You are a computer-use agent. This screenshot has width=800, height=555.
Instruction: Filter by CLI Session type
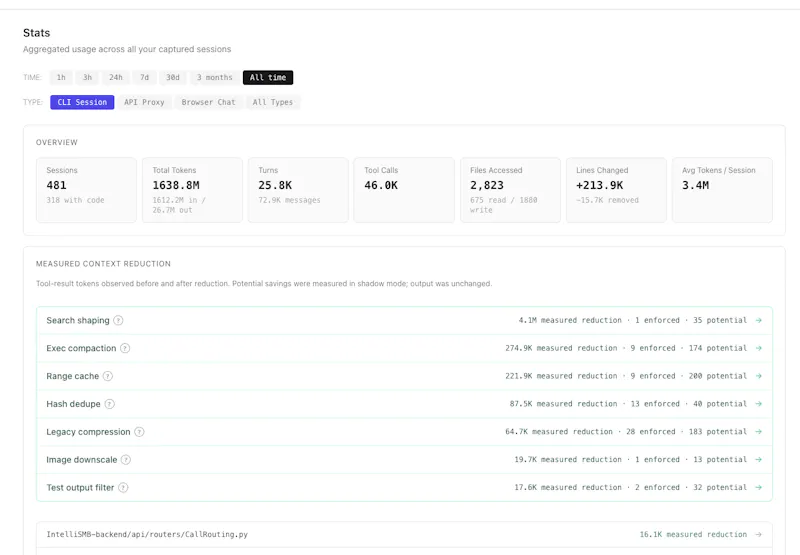tap(82, 102)
